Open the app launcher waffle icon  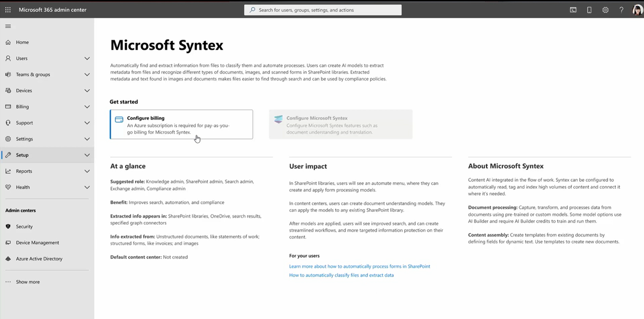[x=8, y=10]
